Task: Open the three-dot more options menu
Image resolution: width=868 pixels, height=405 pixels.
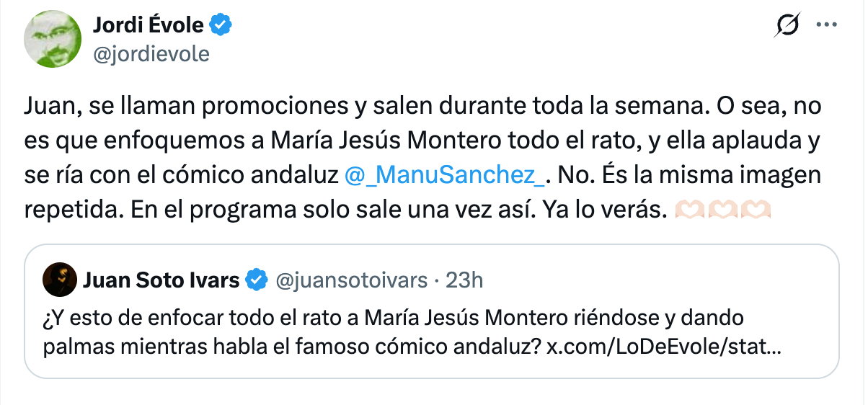Action: 825,25
